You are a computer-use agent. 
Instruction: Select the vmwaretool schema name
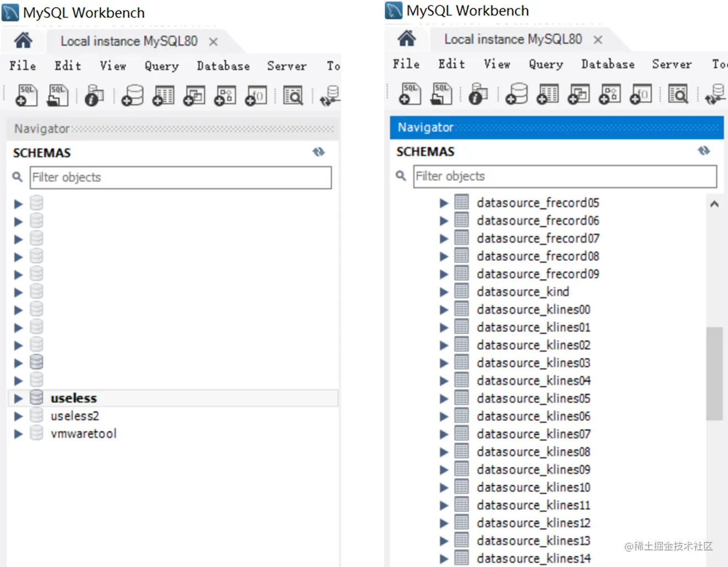84,434
